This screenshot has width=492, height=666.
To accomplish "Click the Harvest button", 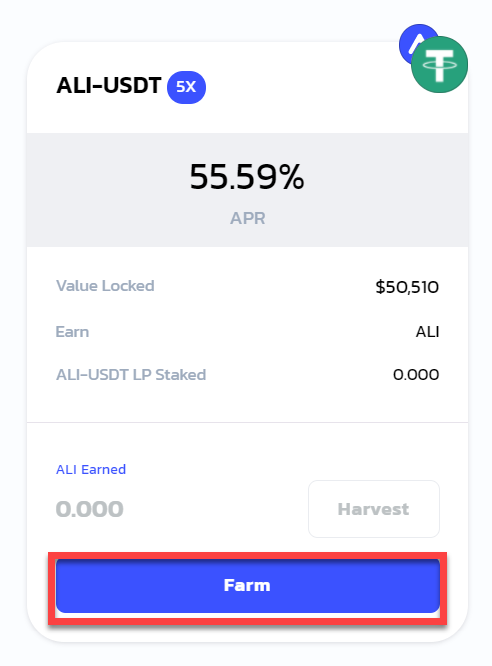I will [374, 509].
